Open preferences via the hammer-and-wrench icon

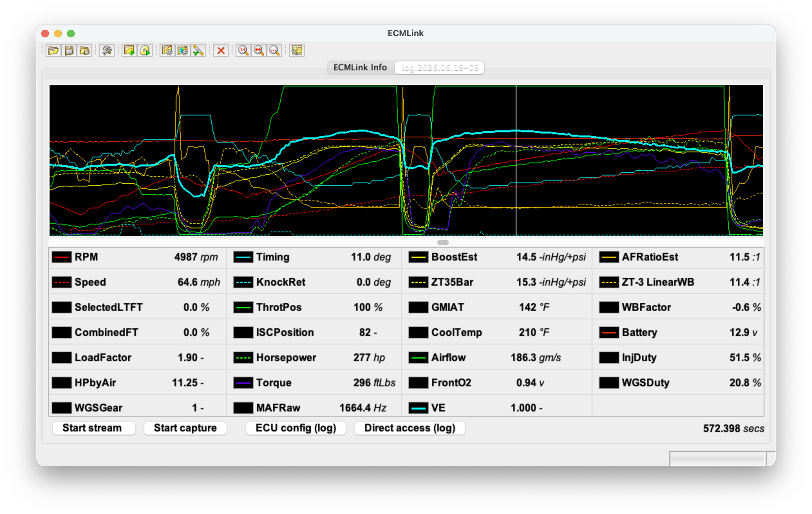pyautogui.click(x=107, y=50)
